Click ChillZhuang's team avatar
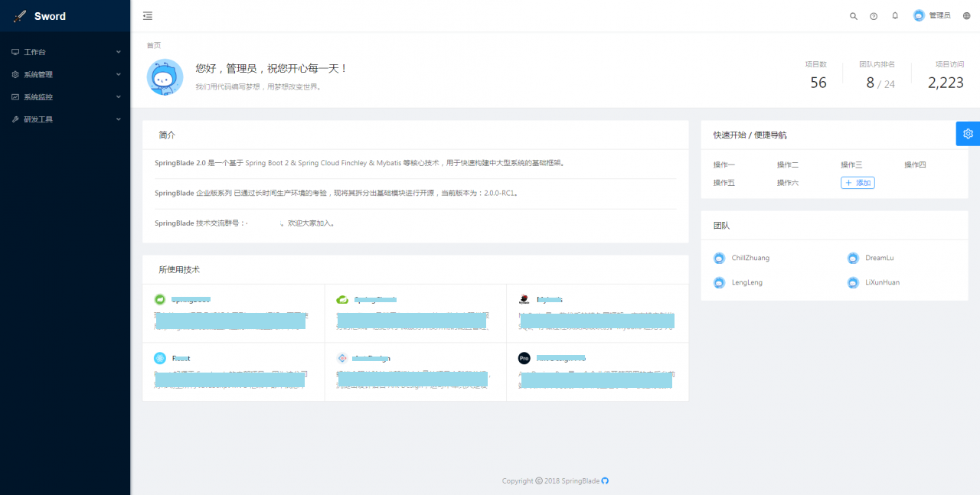Screen dimensions: 980x495 pyautogui.click(x=719, y=259)
